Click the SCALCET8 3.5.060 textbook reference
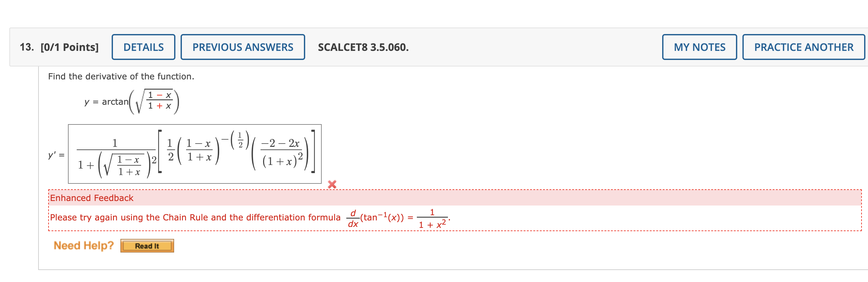868x282 pixels. pyautogui.click(x=363, y=47)
